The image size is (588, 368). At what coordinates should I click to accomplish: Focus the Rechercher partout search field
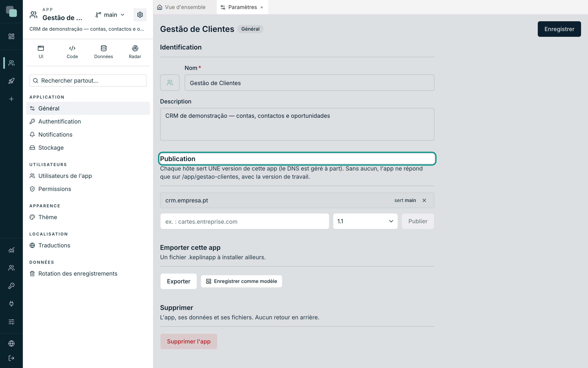pyautogui.click(x=88, y=81)
